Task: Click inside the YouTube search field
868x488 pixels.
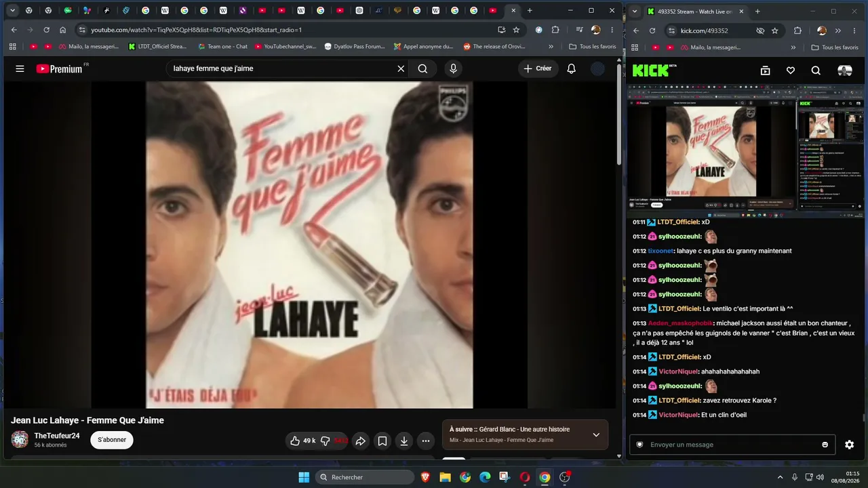Action: pyautogui.click(x=281, y=68)
